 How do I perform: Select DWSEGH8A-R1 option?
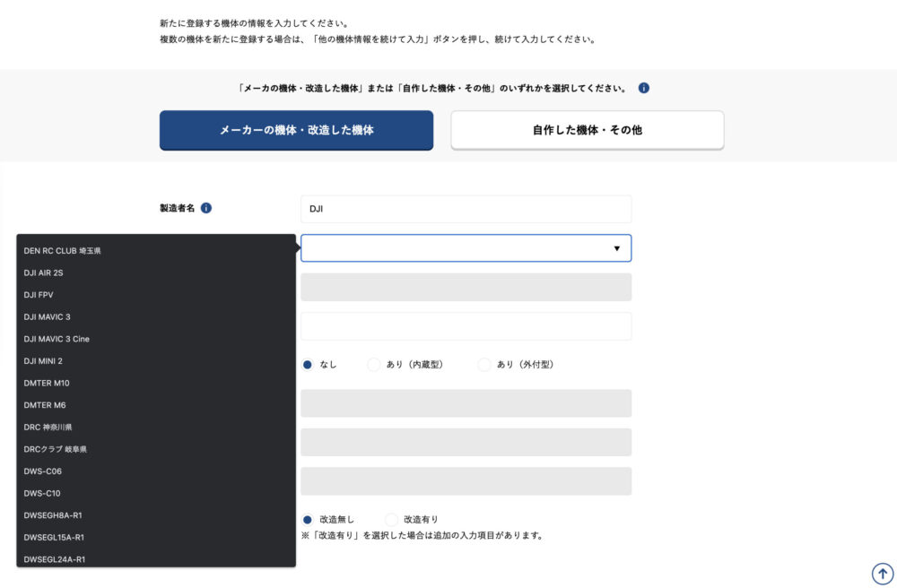tap(156, 515)
